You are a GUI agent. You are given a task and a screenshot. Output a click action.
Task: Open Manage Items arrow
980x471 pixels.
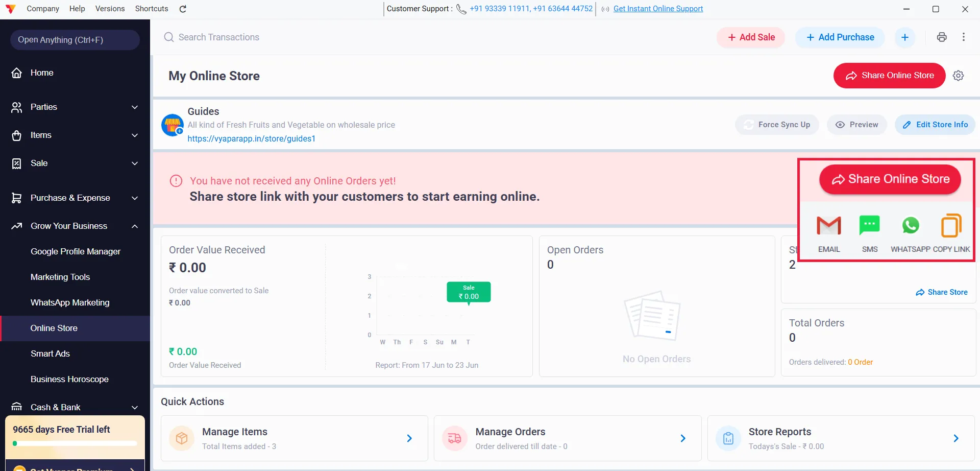pyautogui.click(x=409, y=438)
